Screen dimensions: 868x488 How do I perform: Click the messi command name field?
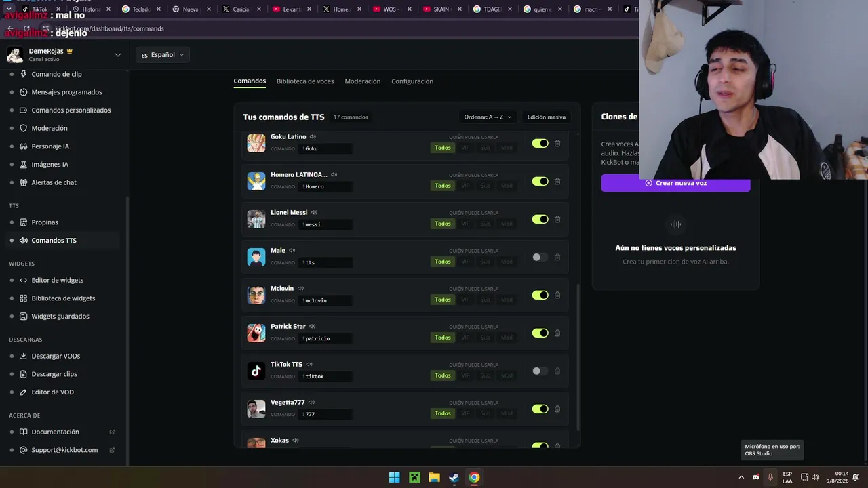325,224
